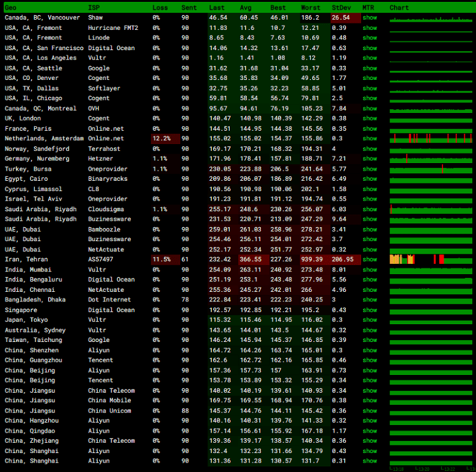Click the Israel, Tel Aviv geo label
This screenshot has width=476, height=472.
34,199
